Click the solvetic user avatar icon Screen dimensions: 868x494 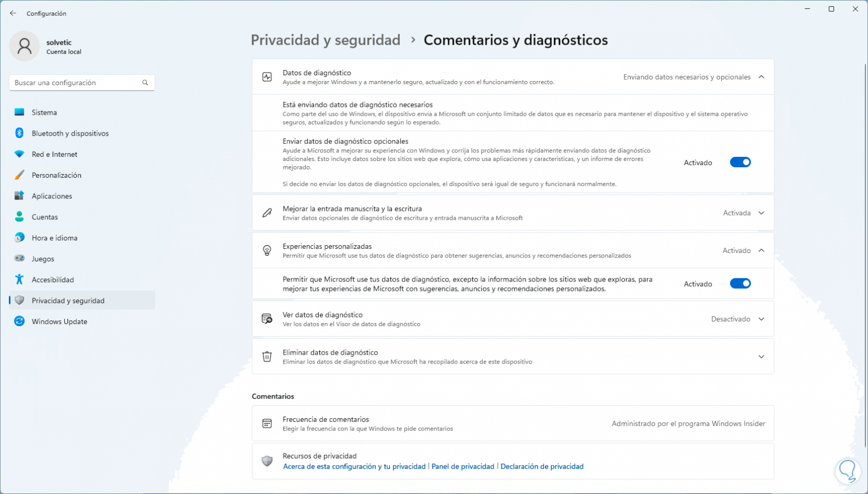point(24,46)
